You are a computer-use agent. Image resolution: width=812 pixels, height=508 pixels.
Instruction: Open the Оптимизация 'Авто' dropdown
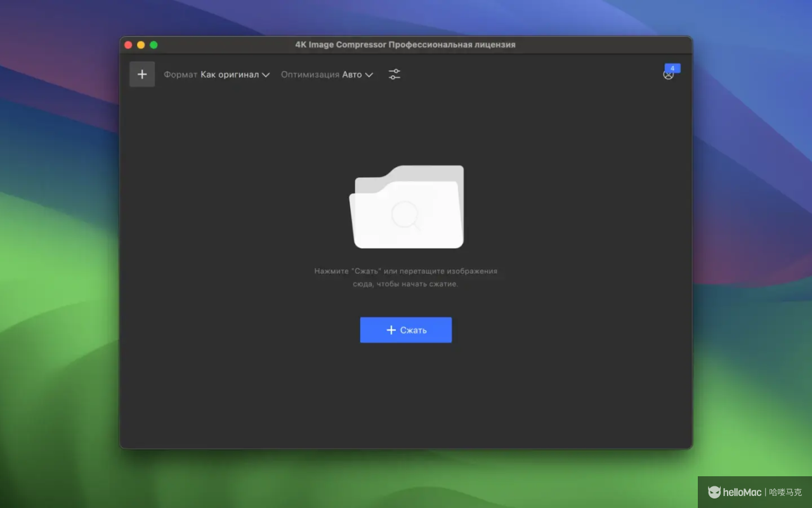point(327,74)
